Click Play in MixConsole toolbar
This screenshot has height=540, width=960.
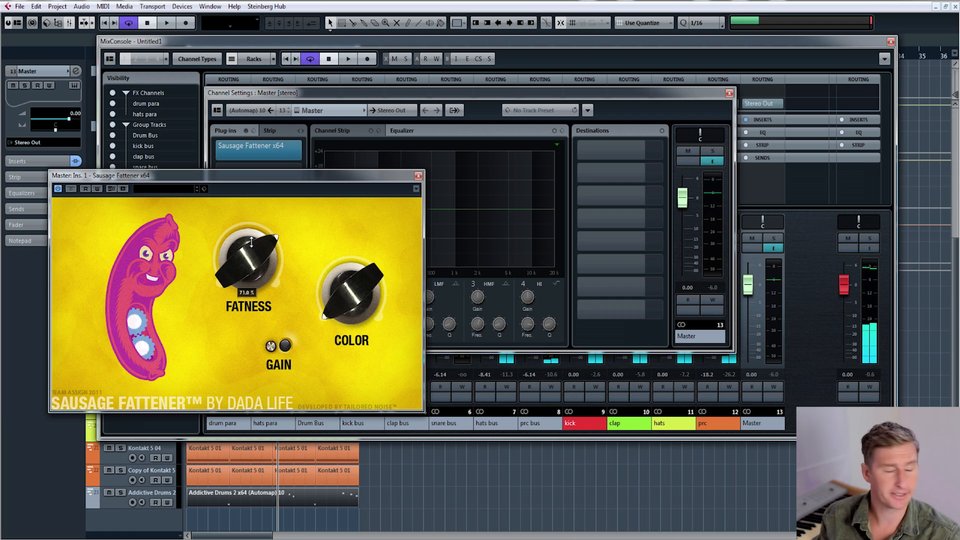(x=348, y=59)
